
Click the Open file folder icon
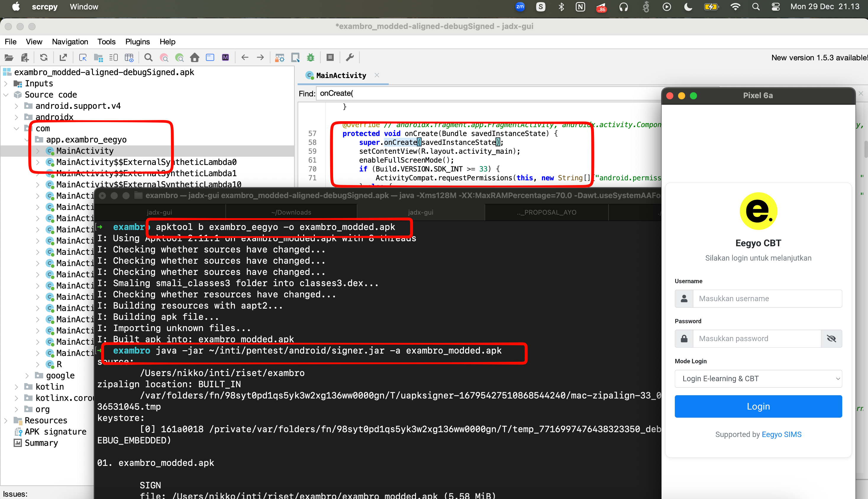coord(9,58)
